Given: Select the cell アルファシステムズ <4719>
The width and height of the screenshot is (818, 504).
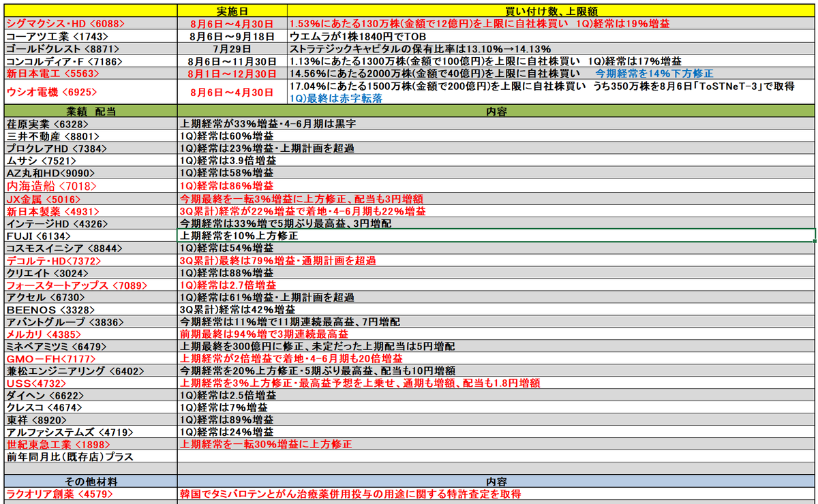Looking at the screenshot, I should pyautogui.click(x=90, y=432).
